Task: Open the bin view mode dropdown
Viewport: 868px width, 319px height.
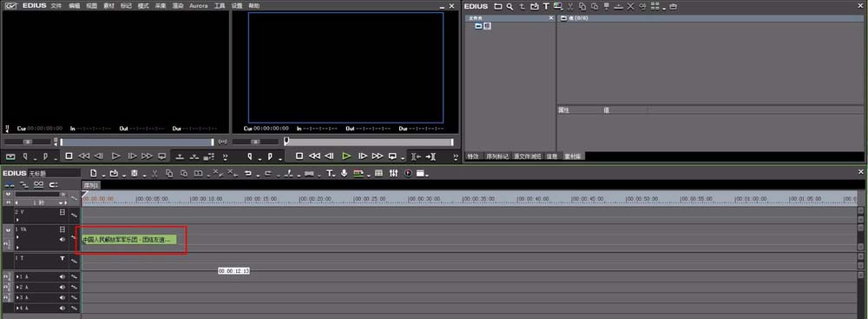Action: point(664,9)
